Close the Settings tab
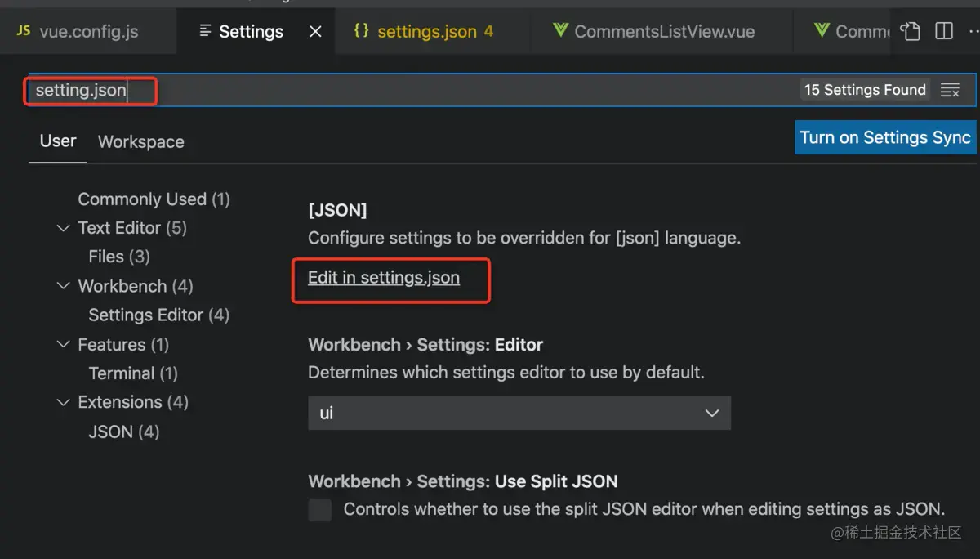 [x=316, y=32]
